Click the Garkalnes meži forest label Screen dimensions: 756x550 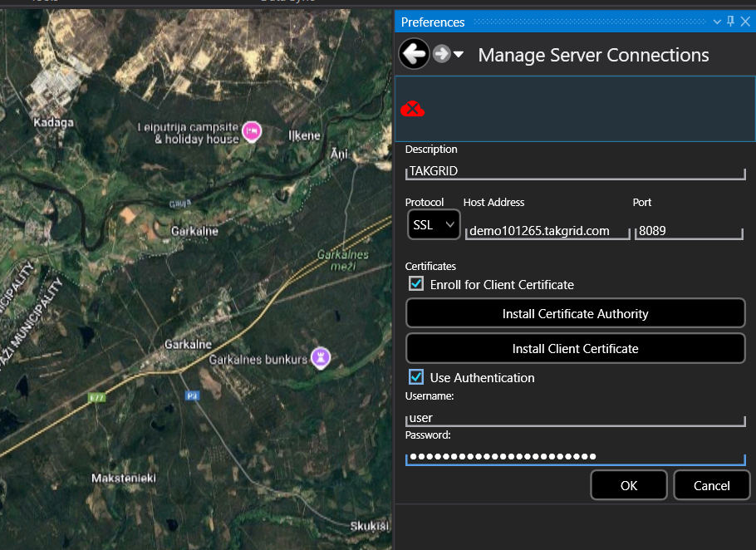342,260
